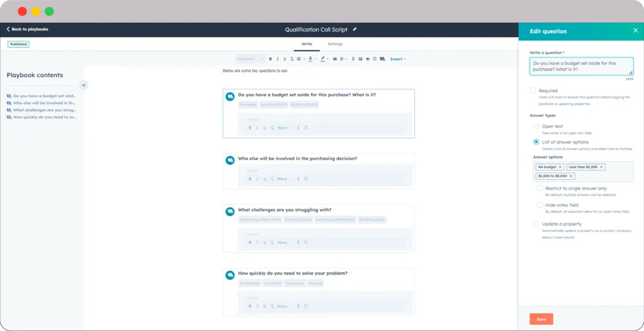This screenshot has width=644, height=331.
Task: Click the insert question icon in main toolbar
Action: (382, 59)
